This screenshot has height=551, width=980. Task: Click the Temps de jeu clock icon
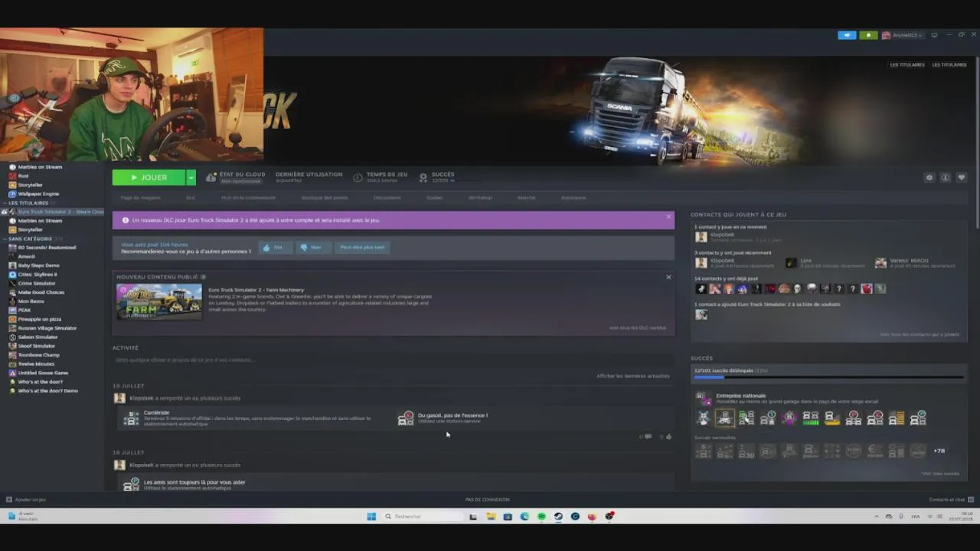pos(358,178)
